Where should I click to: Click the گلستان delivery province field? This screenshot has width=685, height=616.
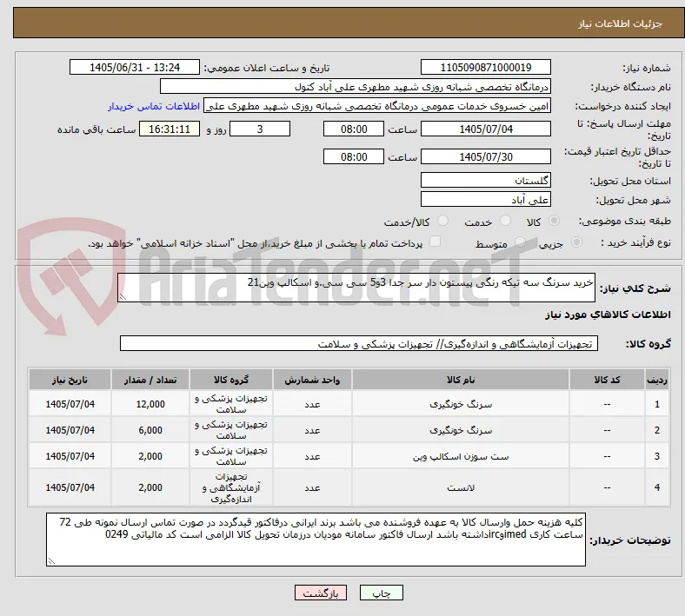click(x=485, y=181)
